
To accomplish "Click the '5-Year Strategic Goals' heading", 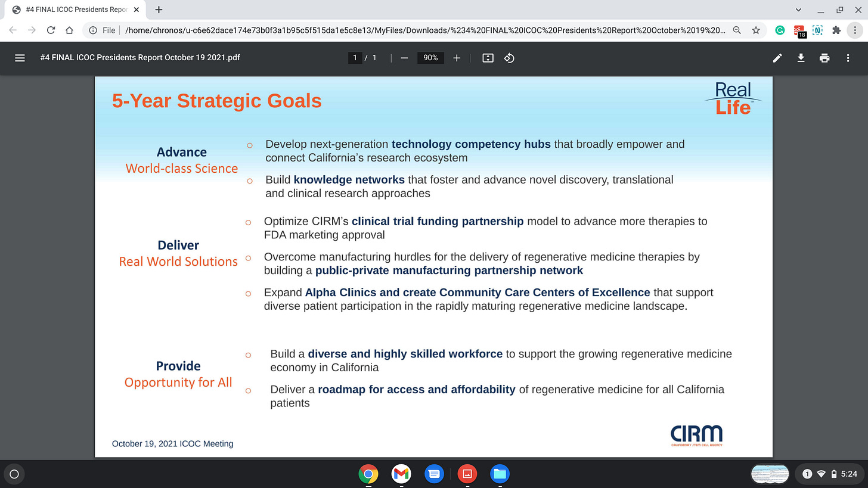I will pyautogui.click(x=217, y=101).
